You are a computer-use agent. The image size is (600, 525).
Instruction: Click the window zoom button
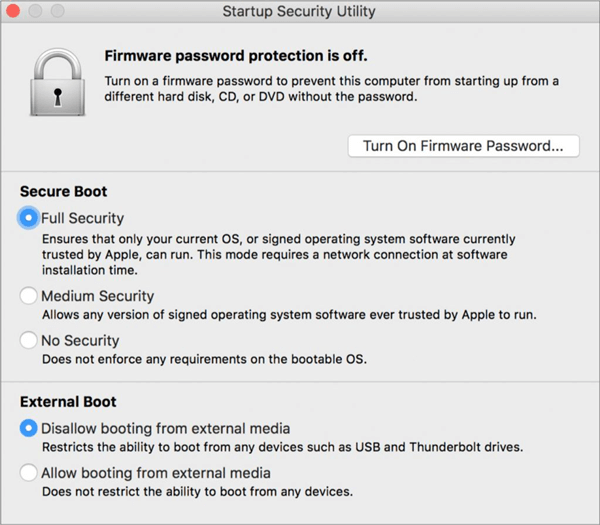coord(57,13)
